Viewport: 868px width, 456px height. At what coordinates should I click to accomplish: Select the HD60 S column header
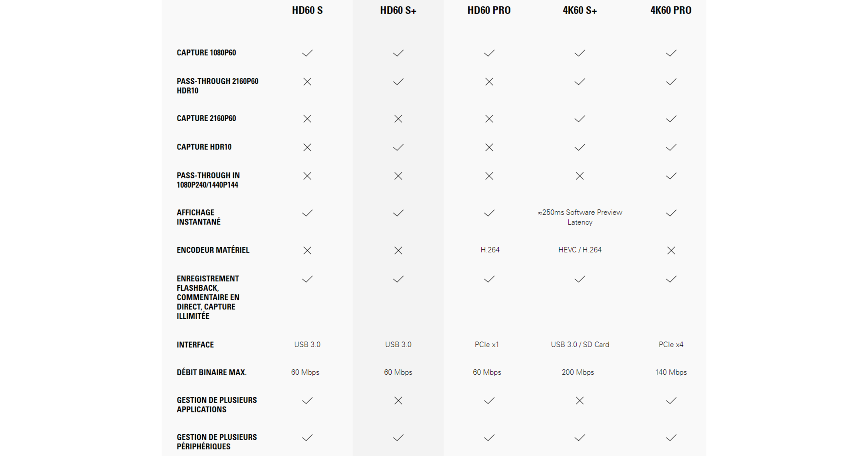coord(307,11)
